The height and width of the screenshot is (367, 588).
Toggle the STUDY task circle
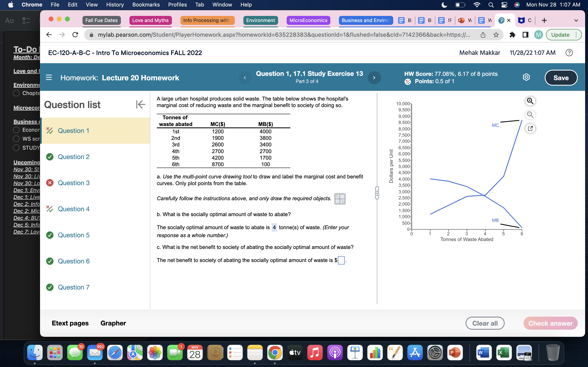tap(16, 148)
